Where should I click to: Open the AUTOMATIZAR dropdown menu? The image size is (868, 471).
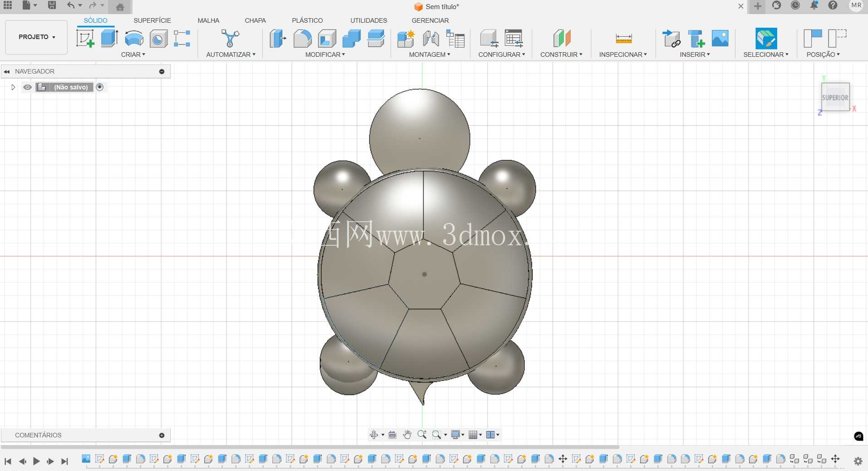point(231,54)
